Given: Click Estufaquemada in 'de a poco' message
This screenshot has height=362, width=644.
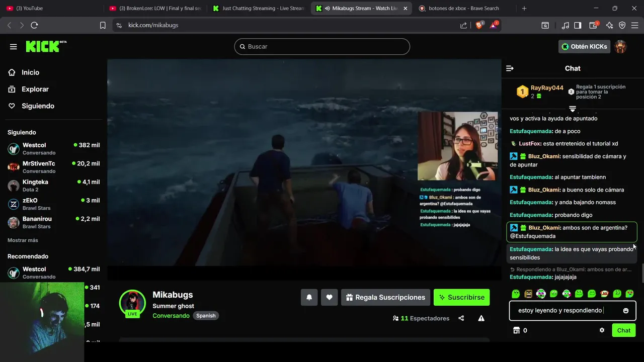Looking at the screenshot, I should click(x=531, y=131).
